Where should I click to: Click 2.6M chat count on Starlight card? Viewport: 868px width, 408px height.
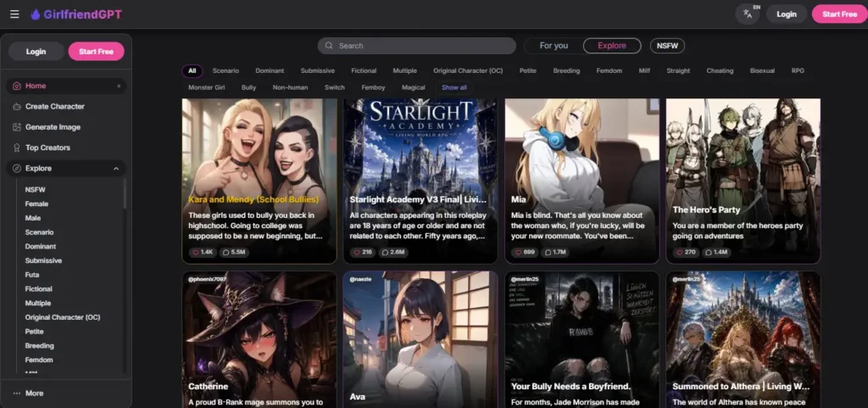393,252
